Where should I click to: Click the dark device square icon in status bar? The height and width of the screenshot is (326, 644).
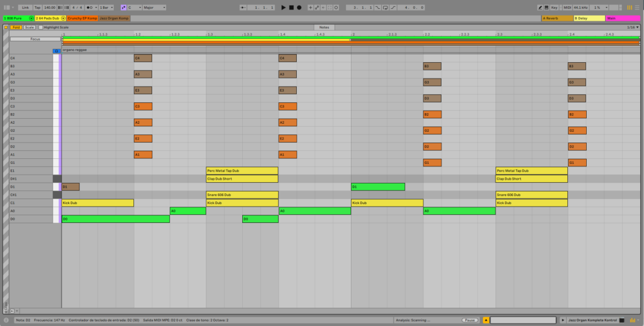[x=622, y=320]
